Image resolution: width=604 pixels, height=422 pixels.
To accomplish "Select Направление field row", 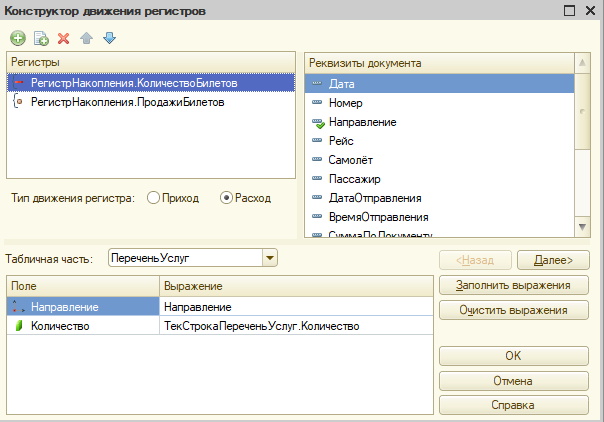I will pos(83,307).
